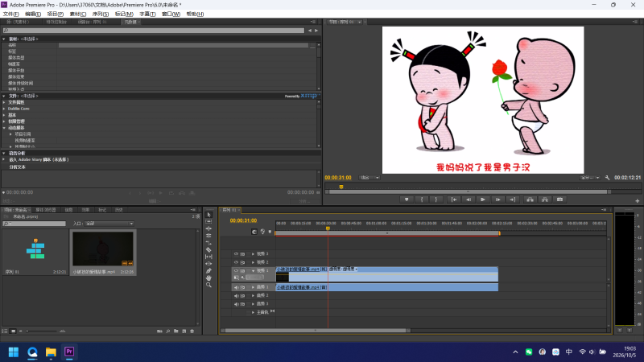Click the Add Marker button in program monitor
644x362 pixels.
tap(407, 200)
